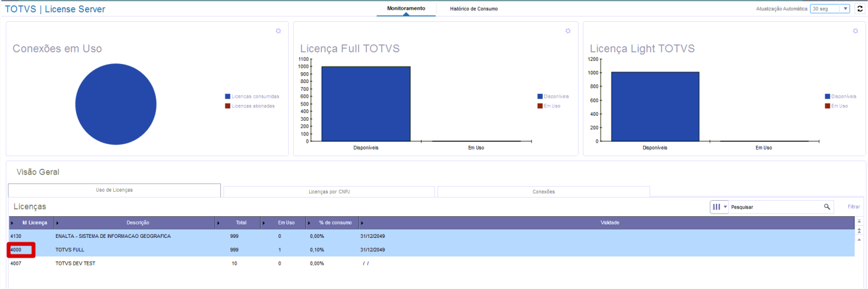Click the arrow left of Total header

coord(219,223)
